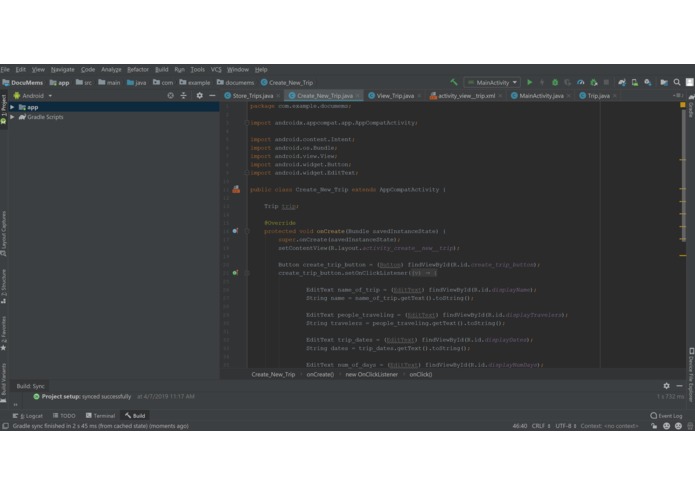This screenshot has height=494, width=695.
Task: Click the Search Everywhere magnifier icon
Action: pyautogui.click(x=677, y=82)
